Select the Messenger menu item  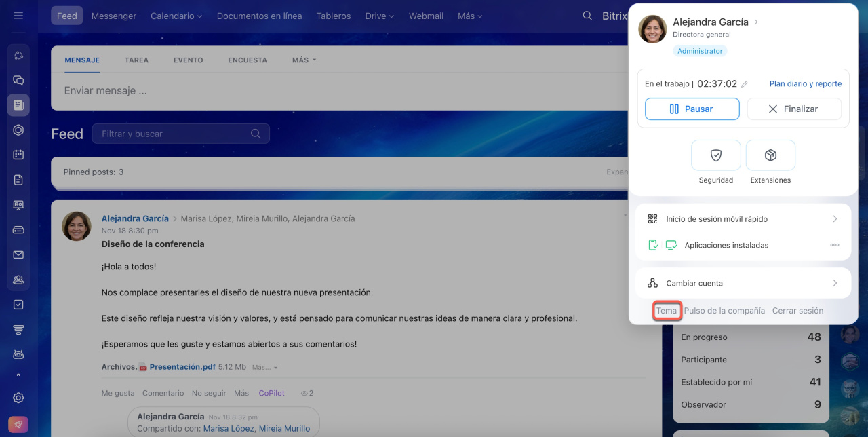pos(114,16)
